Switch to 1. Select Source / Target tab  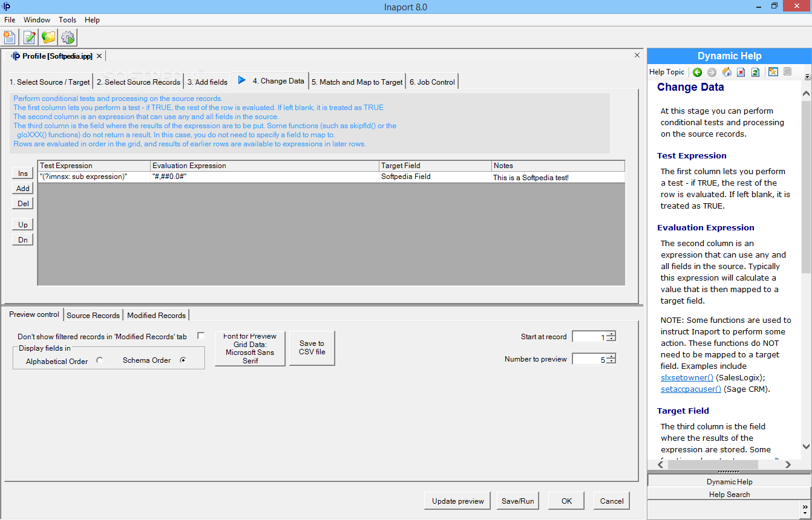tap(50, 82)
